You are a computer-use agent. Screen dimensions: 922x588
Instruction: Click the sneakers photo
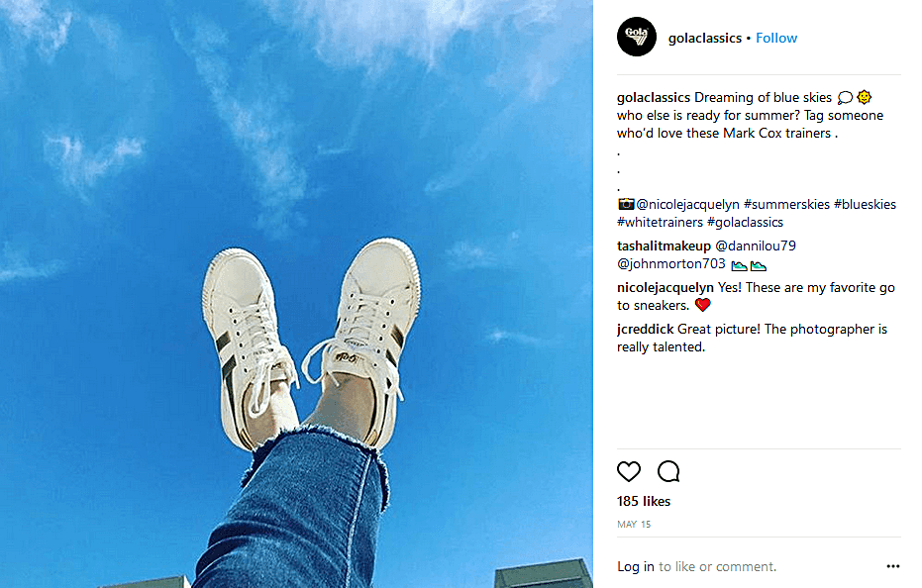click(x=296, y=294)
